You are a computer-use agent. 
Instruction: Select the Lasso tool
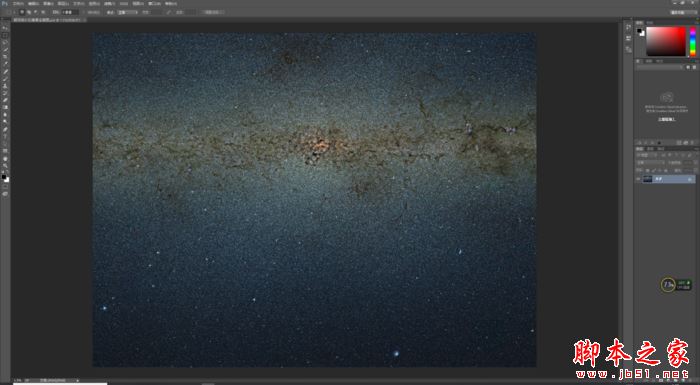(x=5, y=42)
